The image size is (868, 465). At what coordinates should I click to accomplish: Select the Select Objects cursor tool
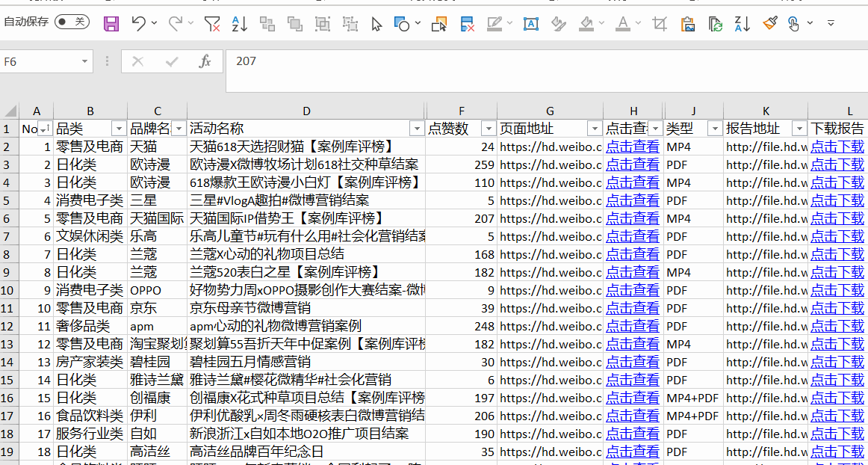point(377,24)
